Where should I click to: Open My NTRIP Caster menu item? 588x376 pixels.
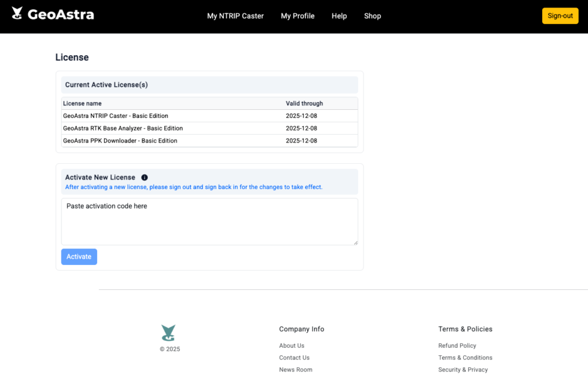tap(235, 16)
